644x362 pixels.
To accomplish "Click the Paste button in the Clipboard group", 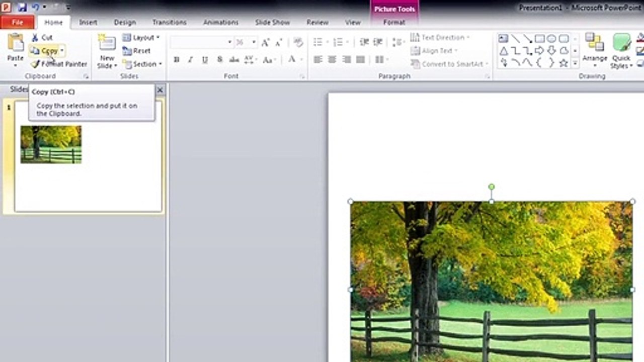I will point(15,50).
